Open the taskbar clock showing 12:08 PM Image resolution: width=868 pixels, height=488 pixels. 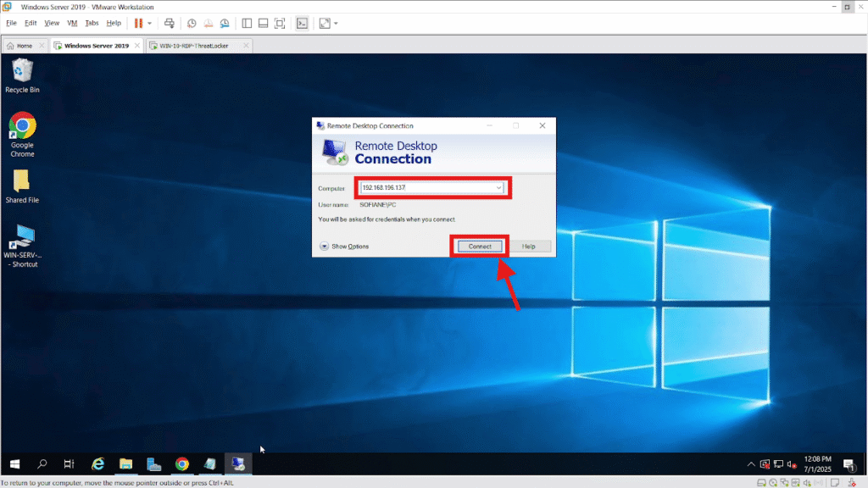coord(818,464)
